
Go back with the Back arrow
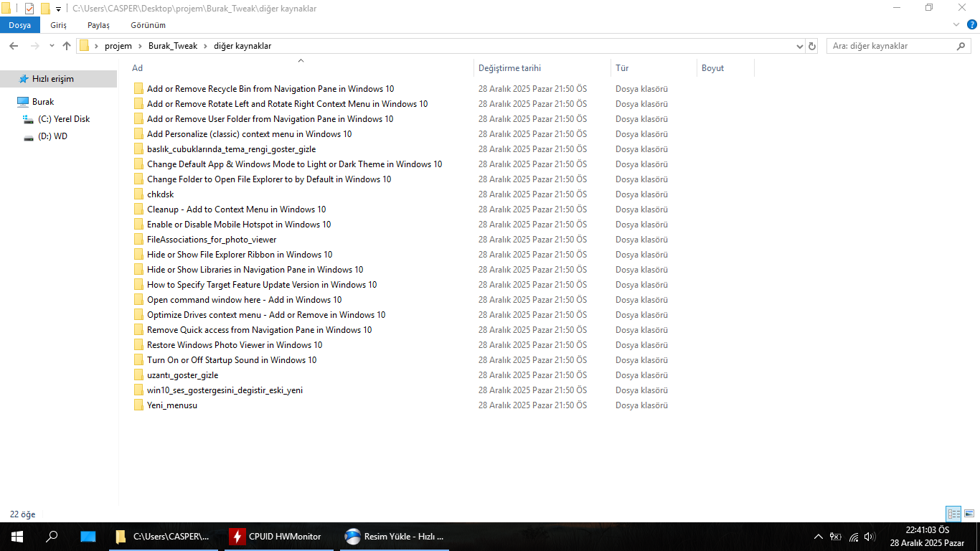(x=13, y=46)
